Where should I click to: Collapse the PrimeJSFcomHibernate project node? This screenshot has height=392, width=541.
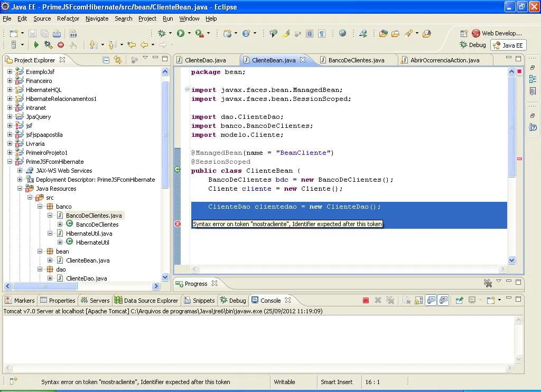10,162
